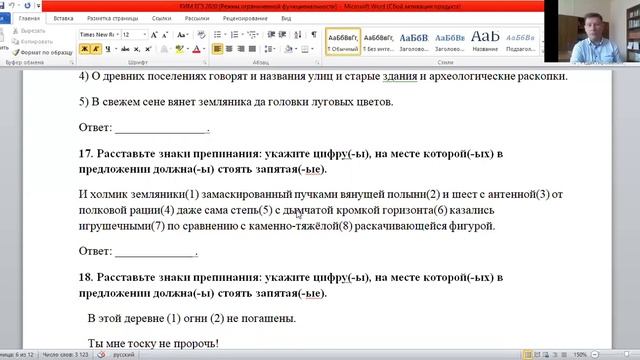This screenshot has width=640, height=360.
Task: Open the Вставка ribbon tab
Action: click(x=63, y=18)
